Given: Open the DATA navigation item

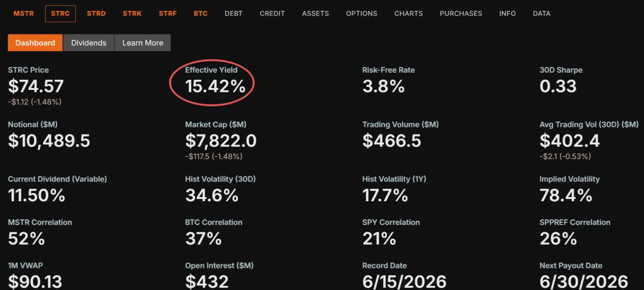Looking at the screenshot, I should (x=541, y=14).
